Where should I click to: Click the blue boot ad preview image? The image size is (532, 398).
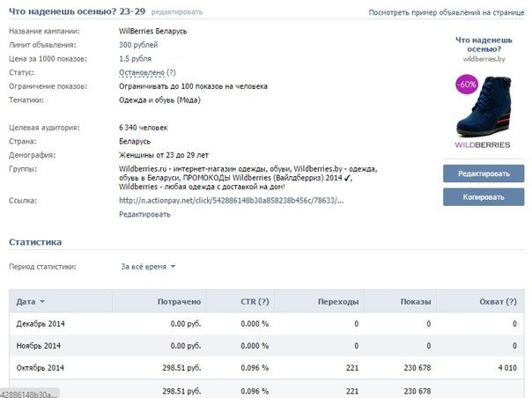click(484, 107)
